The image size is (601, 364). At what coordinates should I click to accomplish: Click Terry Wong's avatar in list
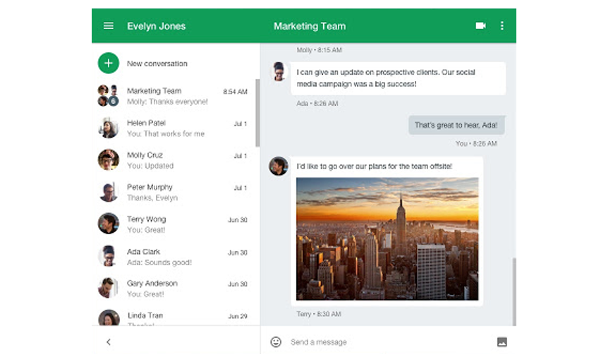pyautogui.click(x=109, y=224)
